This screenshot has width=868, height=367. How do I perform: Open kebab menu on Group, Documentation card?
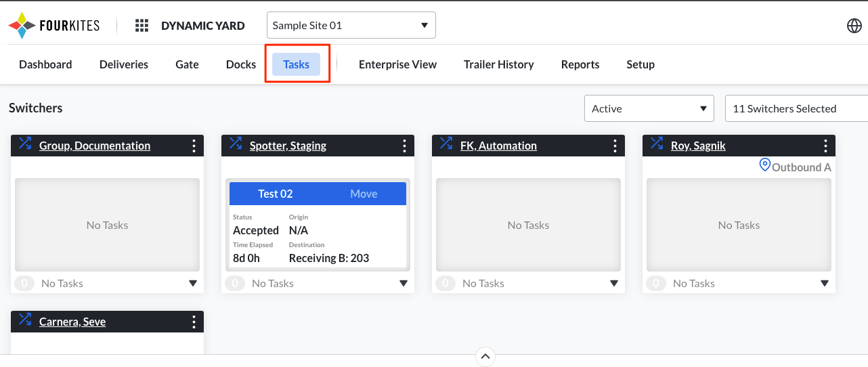194,146
